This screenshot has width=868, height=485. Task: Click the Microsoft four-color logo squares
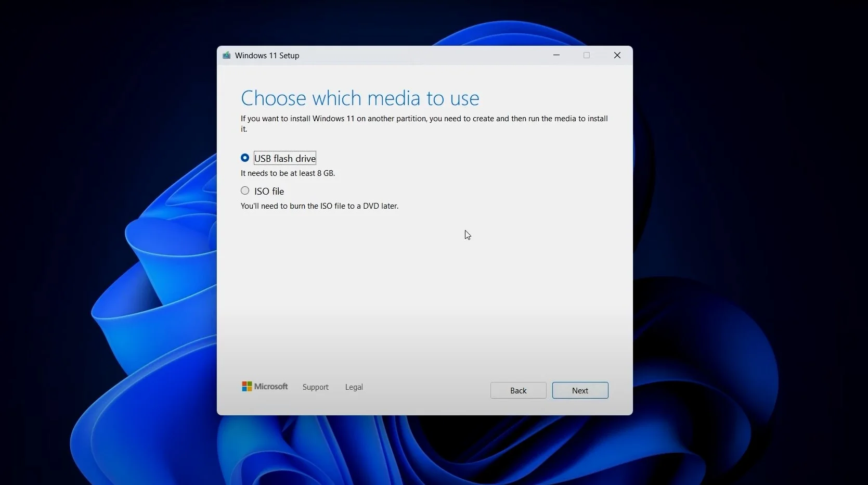pos(247,387)
